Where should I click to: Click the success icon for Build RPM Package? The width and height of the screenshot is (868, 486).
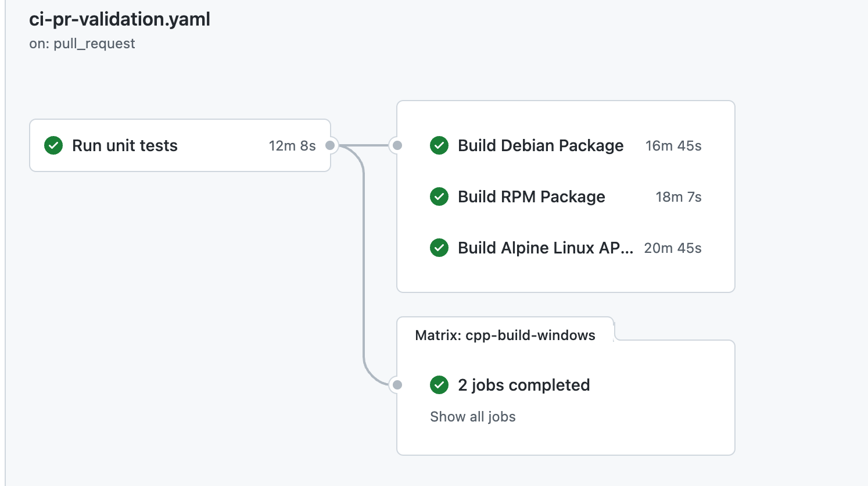(439, 196)
